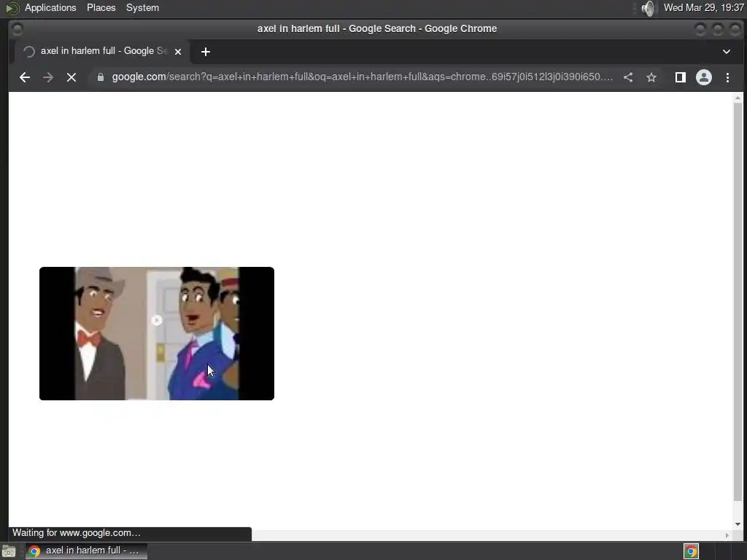Screen dimensions: 747x560
Task: Play the cartoon video thumbnail
Action: [x=157, y=333]
